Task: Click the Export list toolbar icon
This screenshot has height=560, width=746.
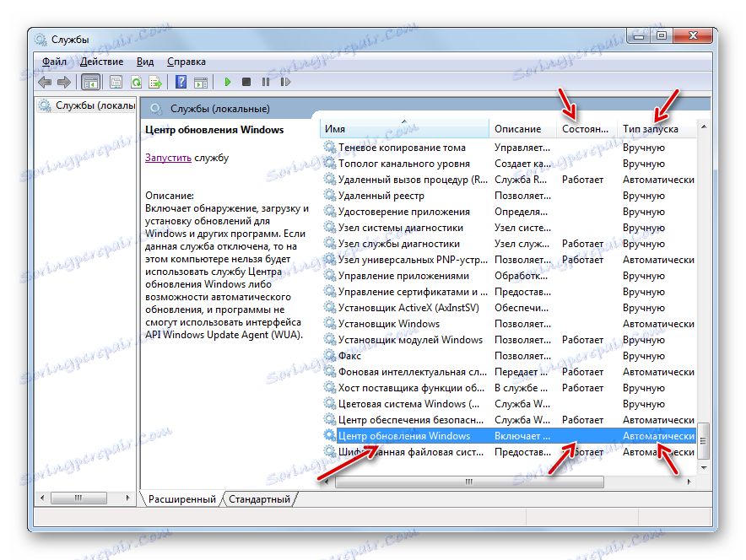Action: coord(155,83)
